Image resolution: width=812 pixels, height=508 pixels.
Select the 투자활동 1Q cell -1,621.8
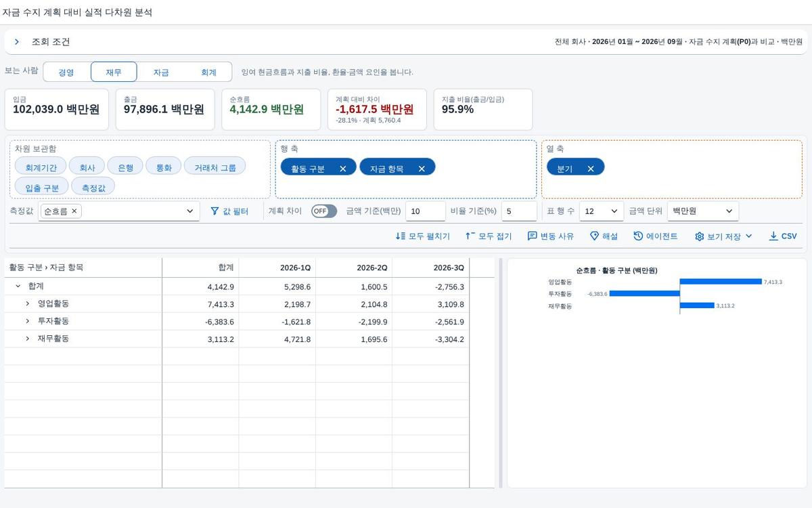tap(277, 322)
